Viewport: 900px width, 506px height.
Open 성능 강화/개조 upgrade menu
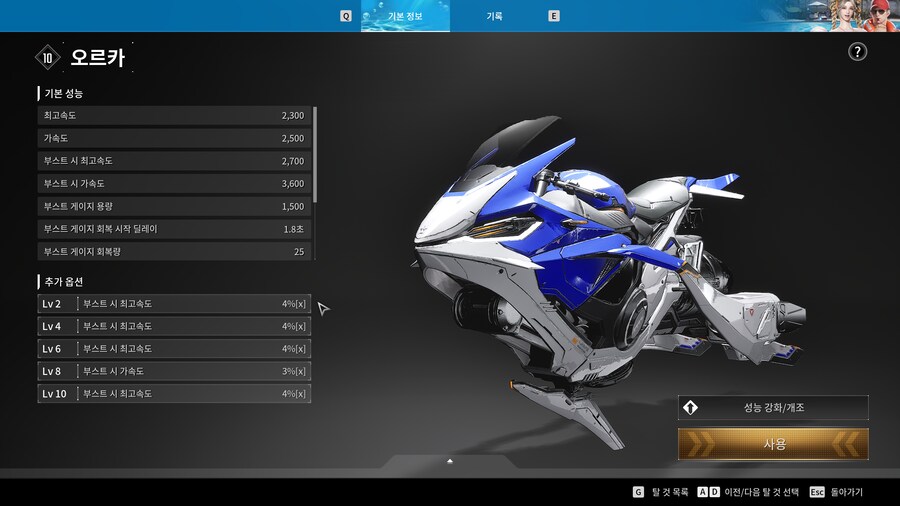coord(773,408)
